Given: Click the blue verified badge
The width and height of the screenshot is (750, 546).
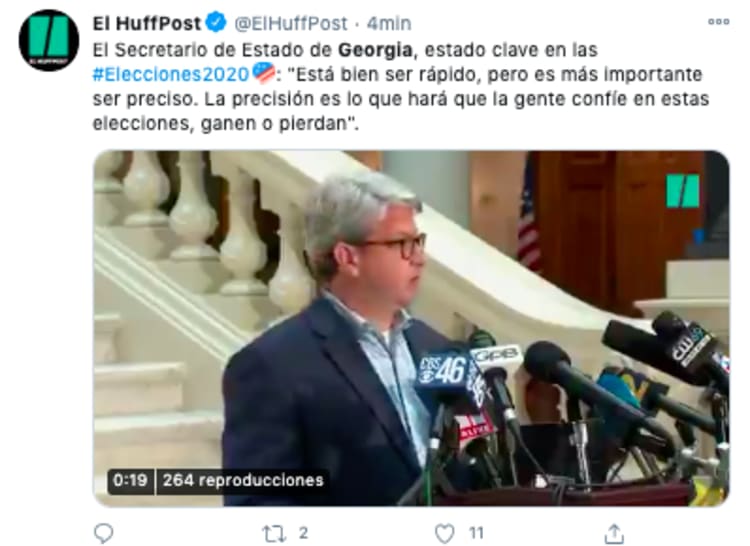Looking at the screenshot, I should tap(216, 22).
